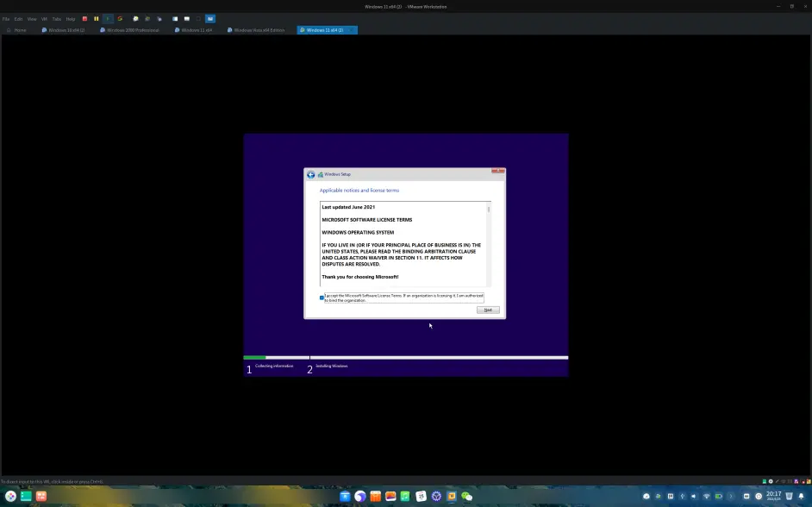
Task: Click the green multitasking view dock icon
Action: pyautogui.click(x=26, y=496)
